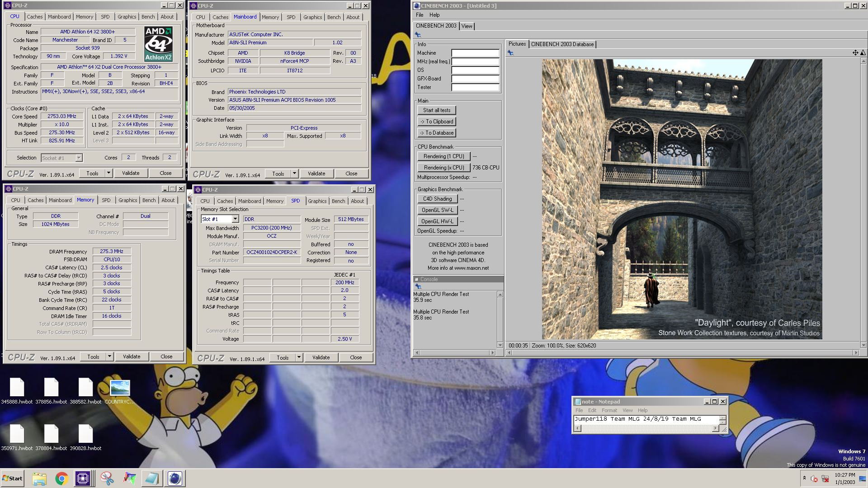Open the Caches tab in CPU-Z CPU window
Image resolution: width=868 pixels, height=488 pixels.
[35, 17]
